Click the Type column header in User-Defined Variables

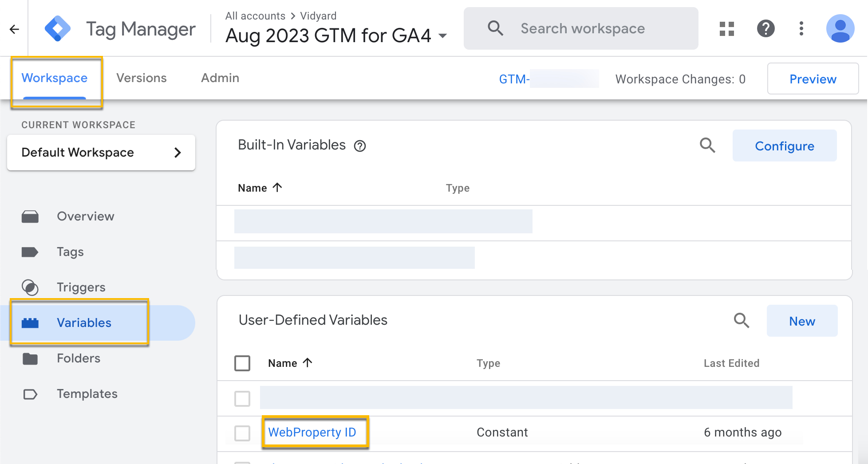[488, 363]
